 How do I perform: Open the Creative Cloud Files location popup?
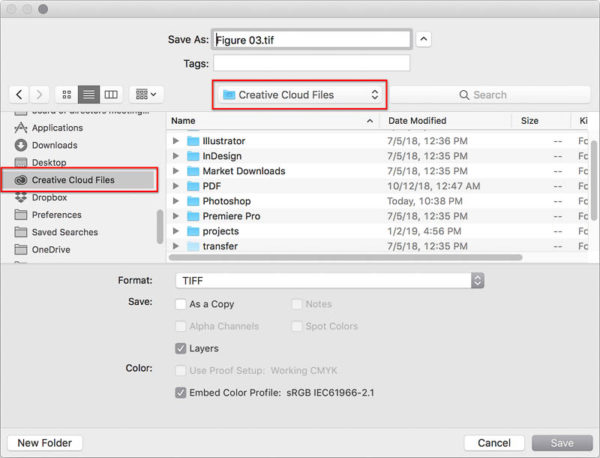[x=299, y=95]
